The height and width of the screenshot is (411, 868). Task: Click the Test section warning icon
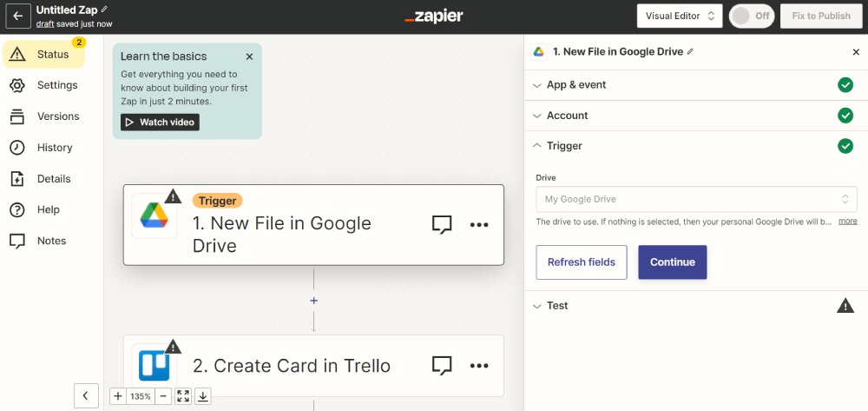(x=845, y=305)
